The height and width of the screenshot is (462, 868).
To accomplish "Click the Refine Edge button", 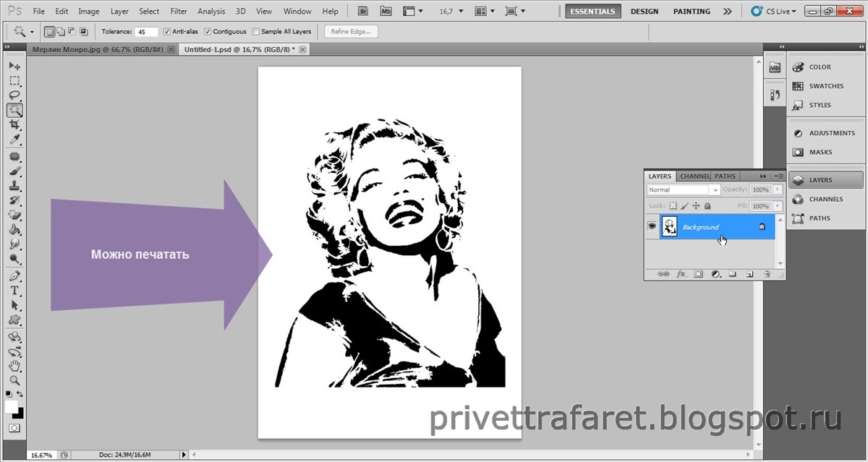I will pyautogui.click(x=352, y=32).
